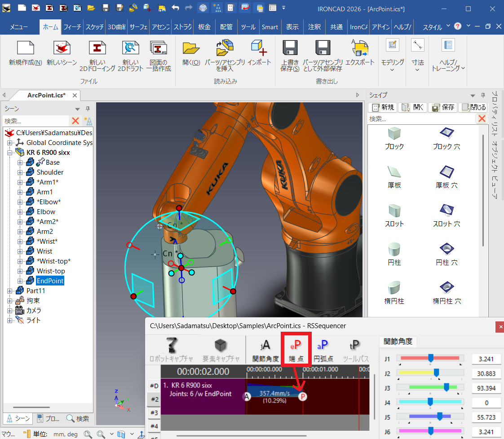Click 上書き保存(S) icon
The image size is (504, 439).
[290, 56]
